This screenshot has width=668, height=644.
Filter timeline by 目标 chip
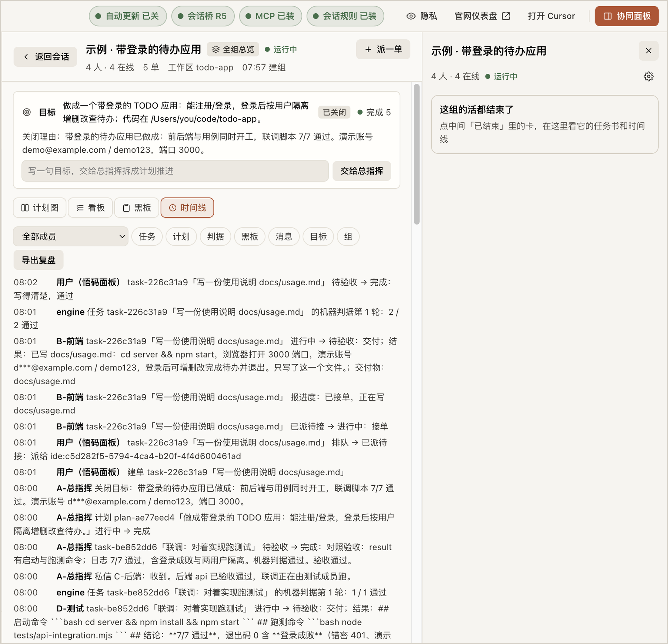pos(318,236)
